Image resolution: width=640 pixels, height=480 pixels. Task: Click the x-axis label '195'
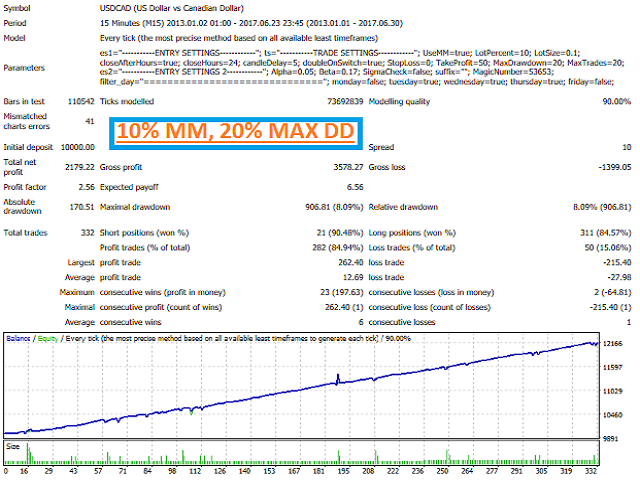point(343,471)
